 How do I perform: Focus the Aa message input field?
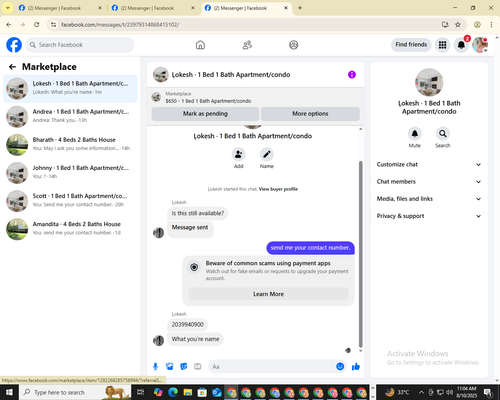click(x=272, y=367)
